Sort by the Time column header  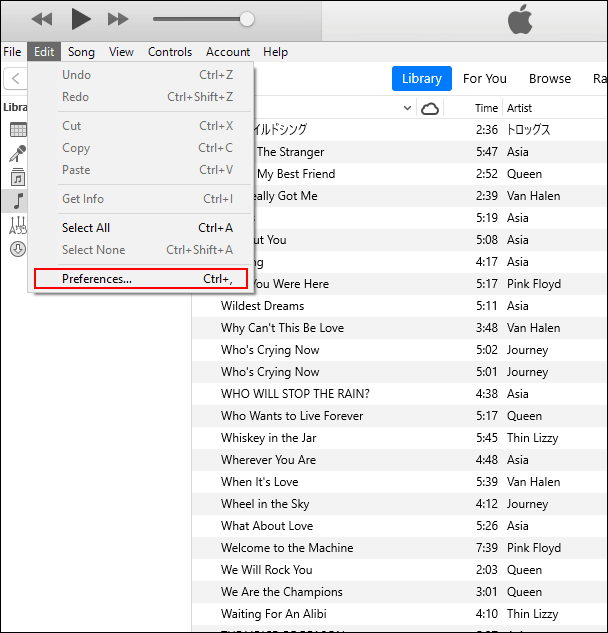(486, 108)
